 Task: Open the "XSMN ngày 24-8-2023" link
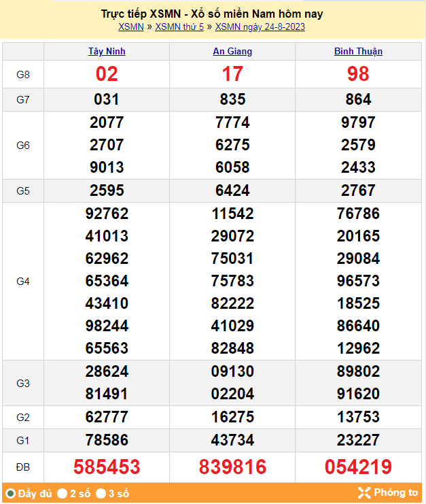pos(260,27)
